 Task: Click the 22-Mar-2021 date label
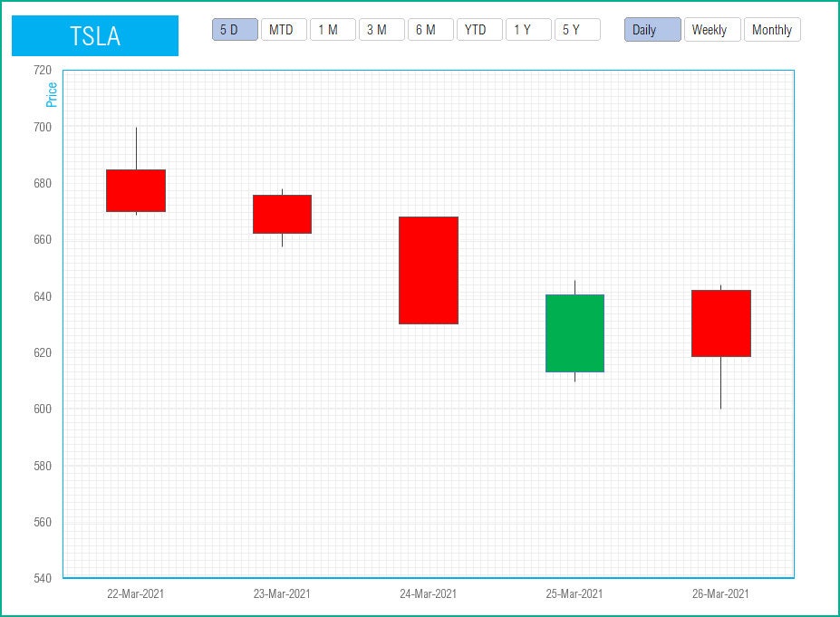pyautogui.click(x=136, y=594)
